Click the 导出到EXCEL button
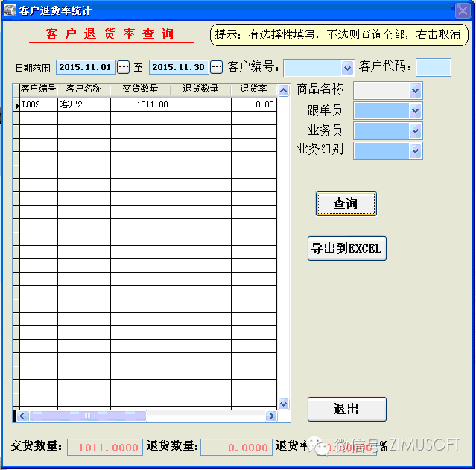 [x=346, y=249]
